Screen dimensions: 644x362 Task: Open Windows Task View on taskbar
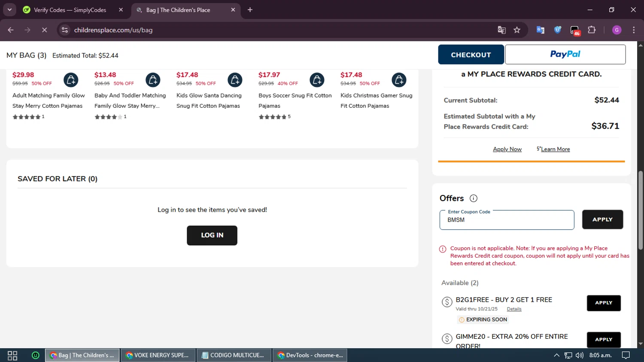12,355
